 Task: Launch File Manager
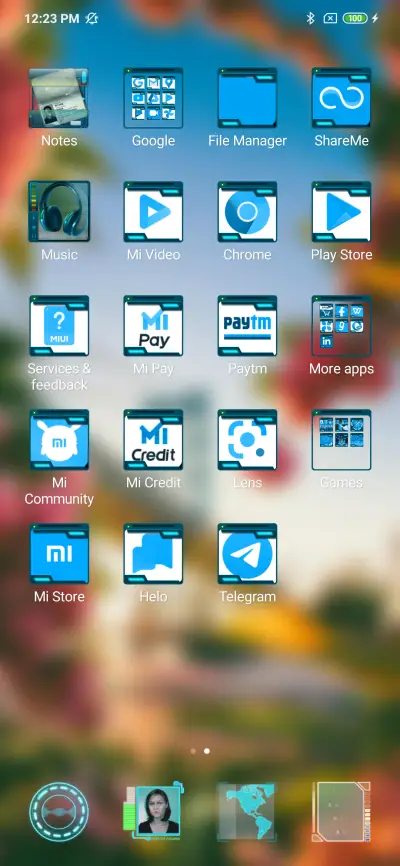[x=247, y=98]
